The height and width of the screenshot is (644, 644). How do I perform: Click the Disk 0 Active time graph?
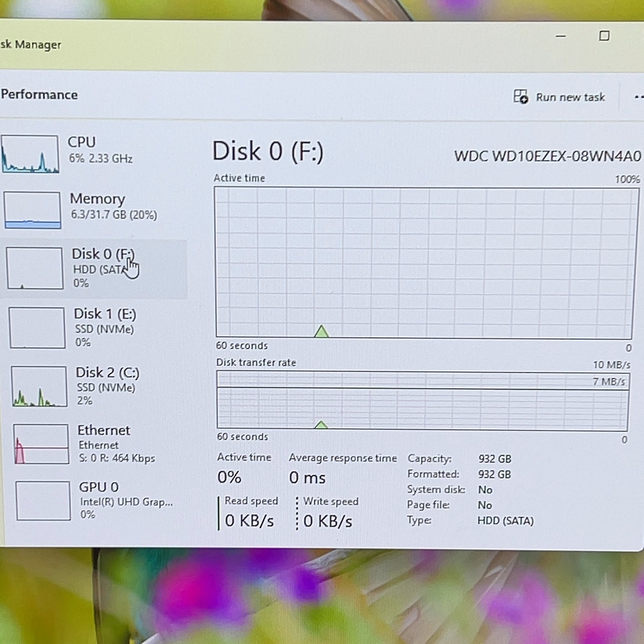(x=427, y=262)
